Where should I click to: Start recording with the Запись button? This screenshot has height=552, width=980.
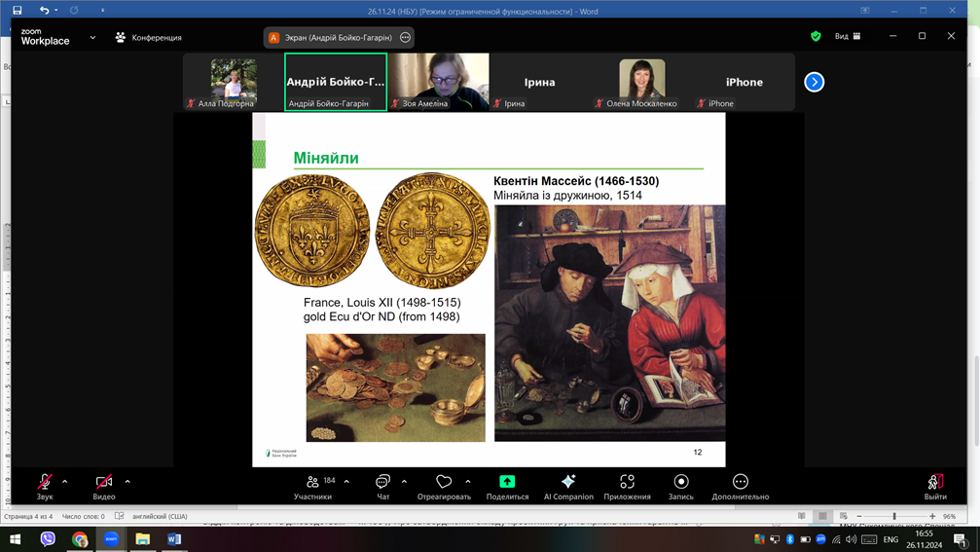(680, 483)
